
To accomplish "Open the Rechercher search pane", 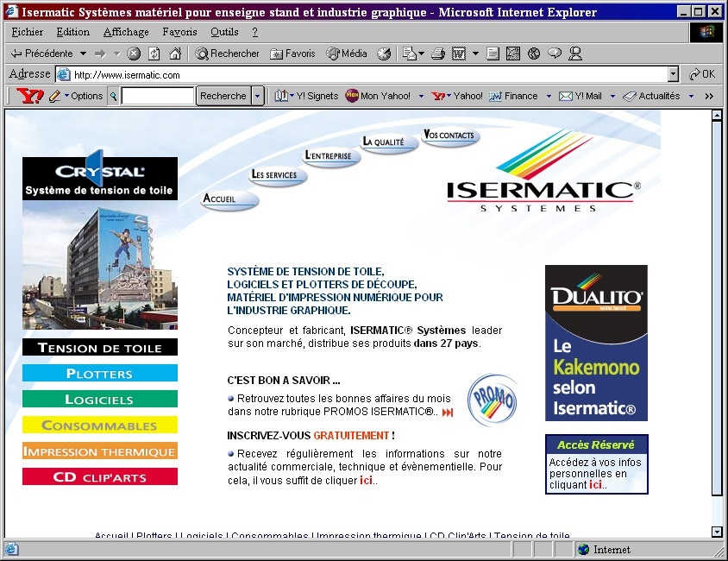I will tap(228, 54).
